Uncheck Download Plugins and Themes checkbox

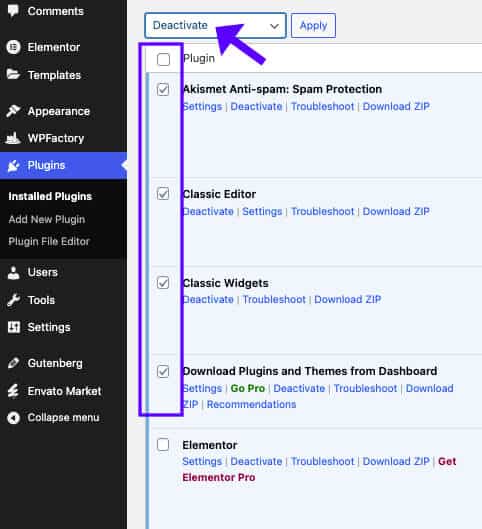[x=163, y=371]
